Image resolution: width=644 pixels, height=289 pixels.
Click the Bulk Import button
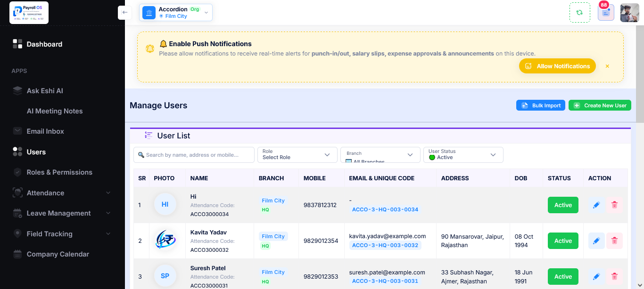(x=541, y=105)
